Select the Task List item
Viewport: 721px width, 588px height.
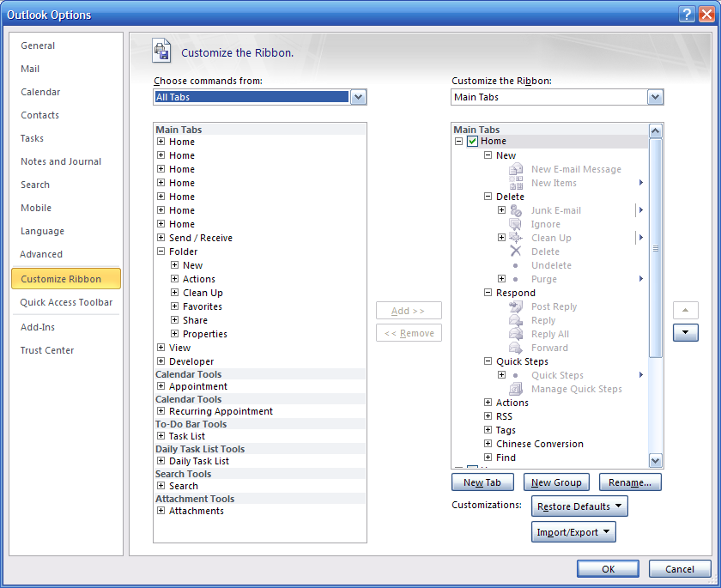(187, 436)
